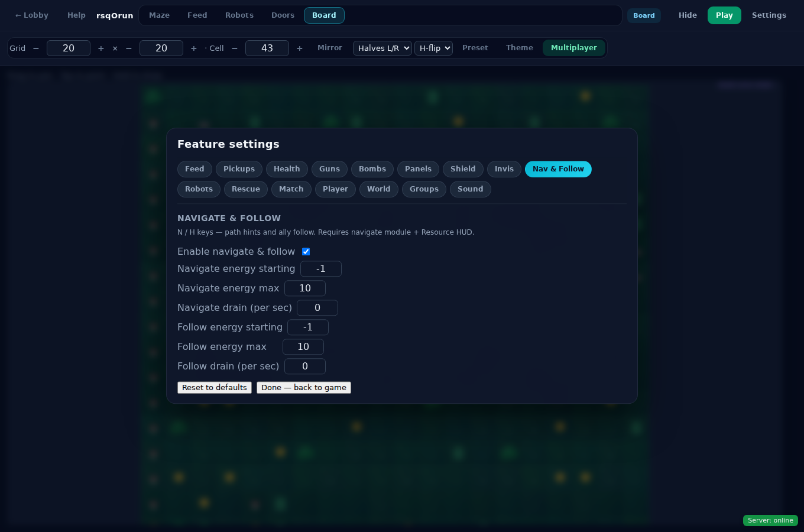The image size is (804, 532).
Task: Open the Doors tab in top navigation
Action: pos(283,15)
